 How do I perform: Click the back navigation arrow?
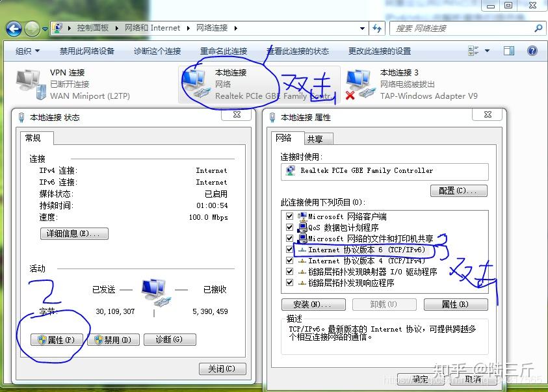coord(14,29)
